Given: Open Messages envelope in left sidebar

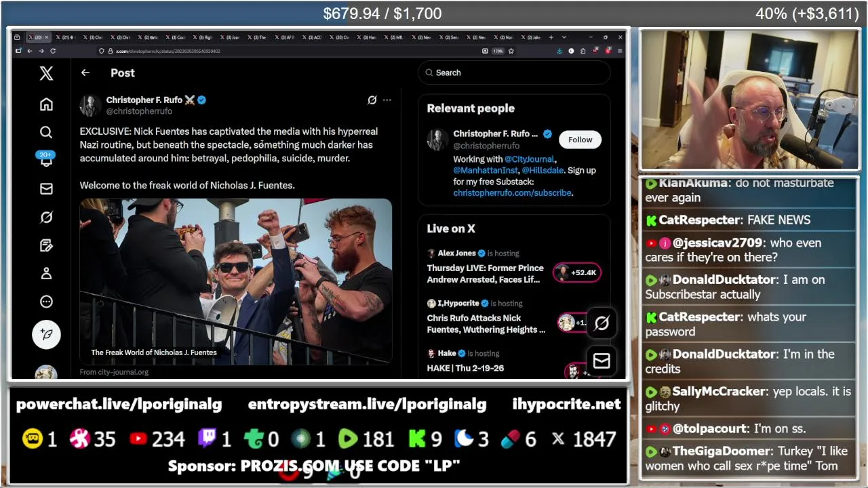Looking at the screenshot, I should [46, 189].
